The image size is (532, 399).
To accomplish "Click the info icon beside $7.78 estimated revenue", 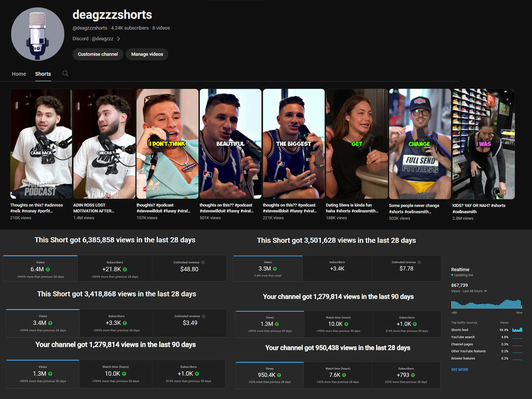I will 420,262.
